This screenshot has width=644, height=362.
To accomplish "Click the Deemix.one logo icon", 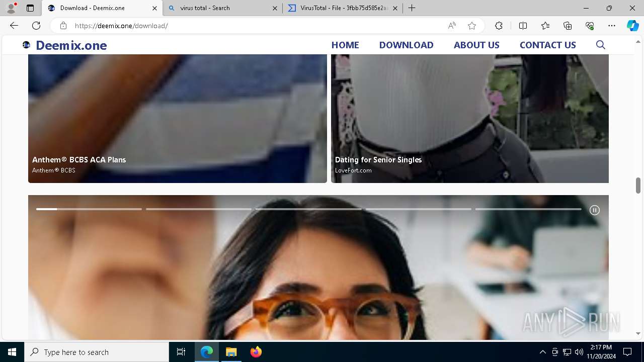I will (x=26, y=45).
